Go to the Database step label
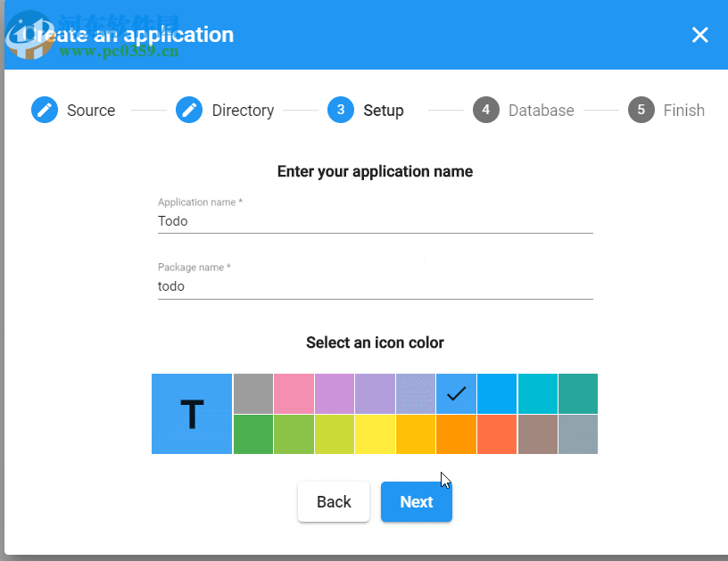728x561 pixels. pos(541,111)
